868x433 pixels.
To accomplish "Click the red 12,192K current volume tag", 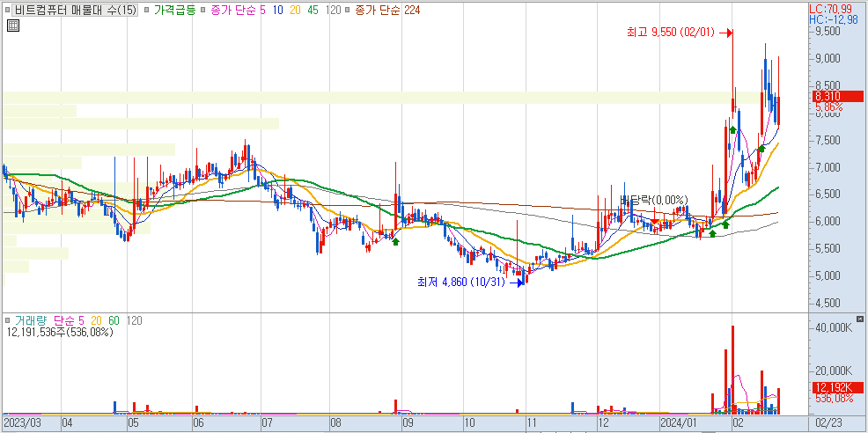I will [x=838, y=387].
